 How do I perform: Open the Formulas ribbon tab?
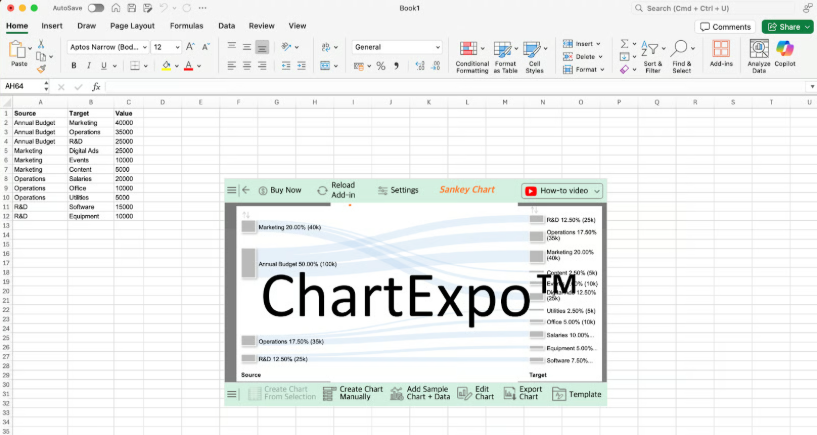tap(186, 25)
